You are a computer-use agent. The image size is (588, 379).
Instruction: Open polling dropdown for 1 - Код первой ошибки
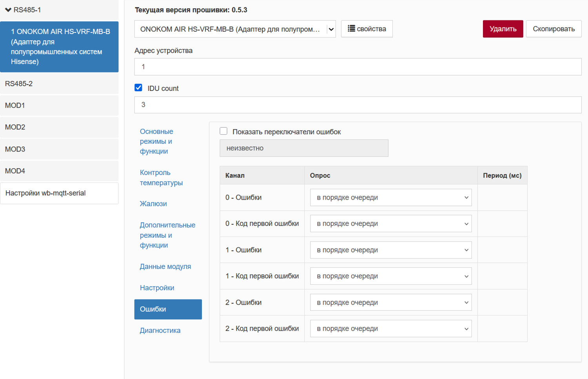[x=390, y=276]
